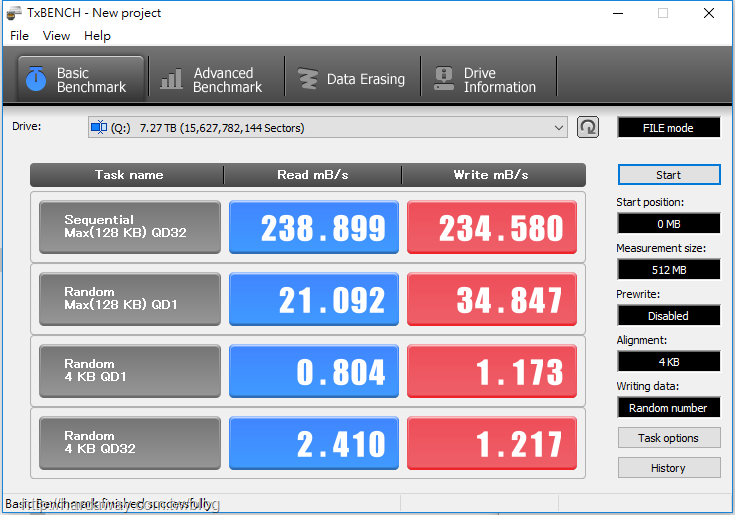Viewport: 735px width, 515px height.
Task: Click the 1.217 write result
Action: (x=492, y=443)
